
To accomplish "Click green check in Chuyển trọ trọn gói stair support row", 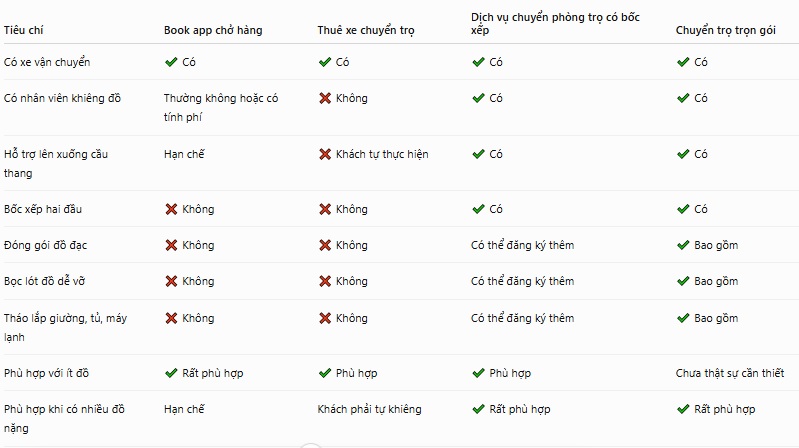I will pos(683,154).
